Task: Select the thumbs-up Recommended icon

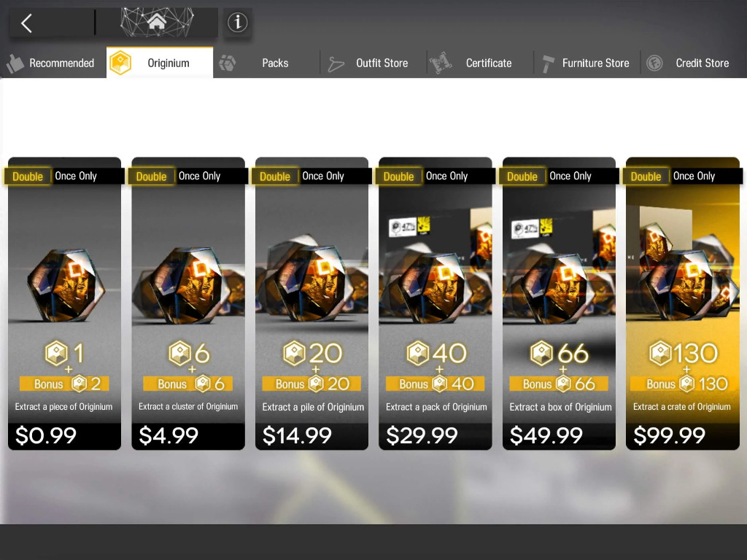Action: [x=16, y=63]
